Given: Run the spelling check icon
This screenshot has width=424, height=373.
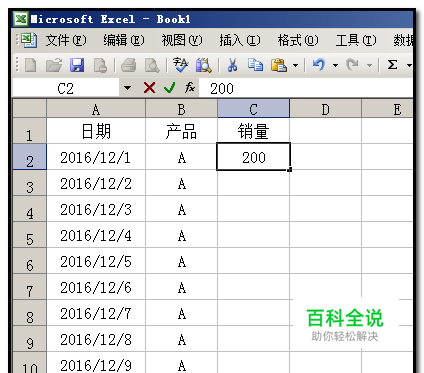Looking at the screenshot, I should click(180, 65).
